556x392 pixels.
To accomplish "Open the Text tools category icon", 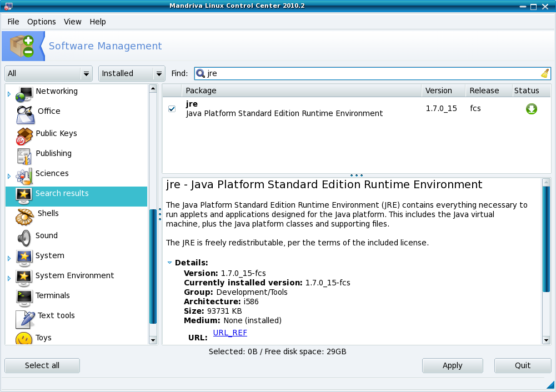I will 26,318.
